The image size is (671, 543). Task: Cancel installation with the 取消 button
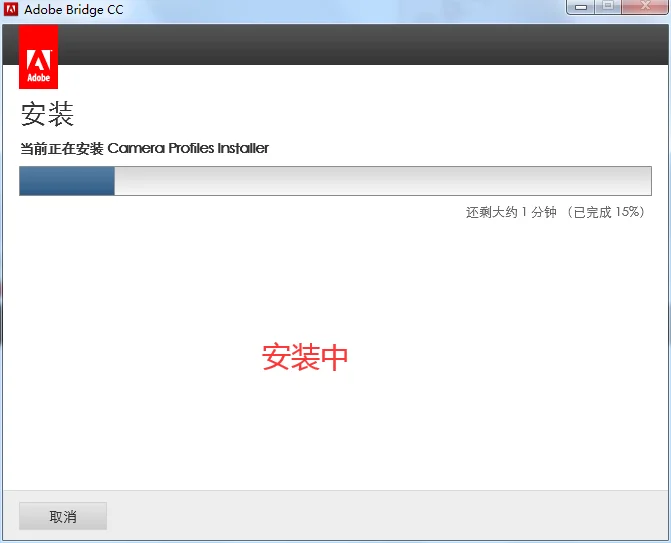[x=63, y=516]
